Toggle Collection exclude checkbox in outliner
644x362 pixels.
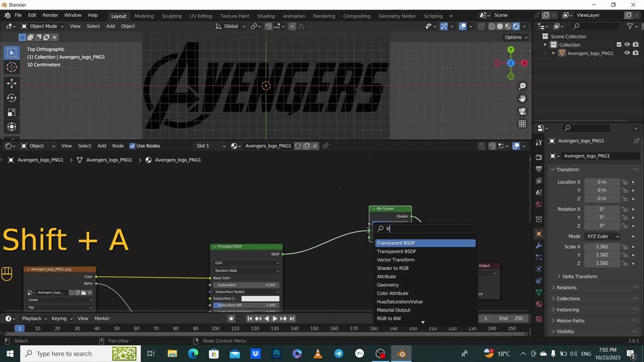(x=619, y=45)
